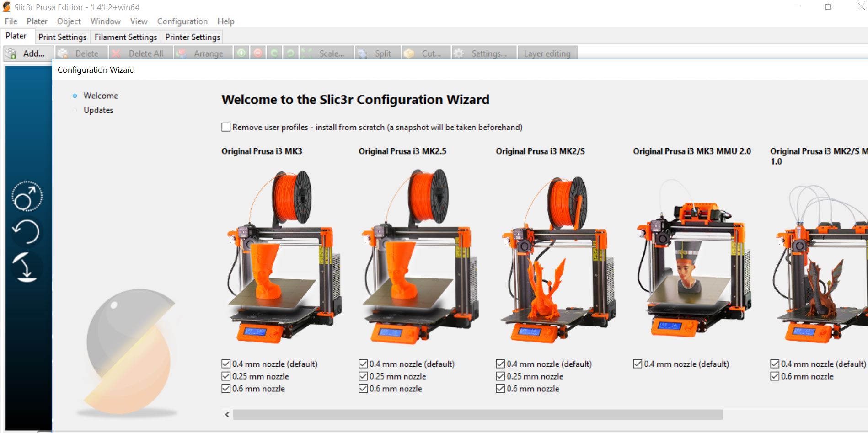
Task: Click the Delete All toolbar button
Action: [140, 53]
